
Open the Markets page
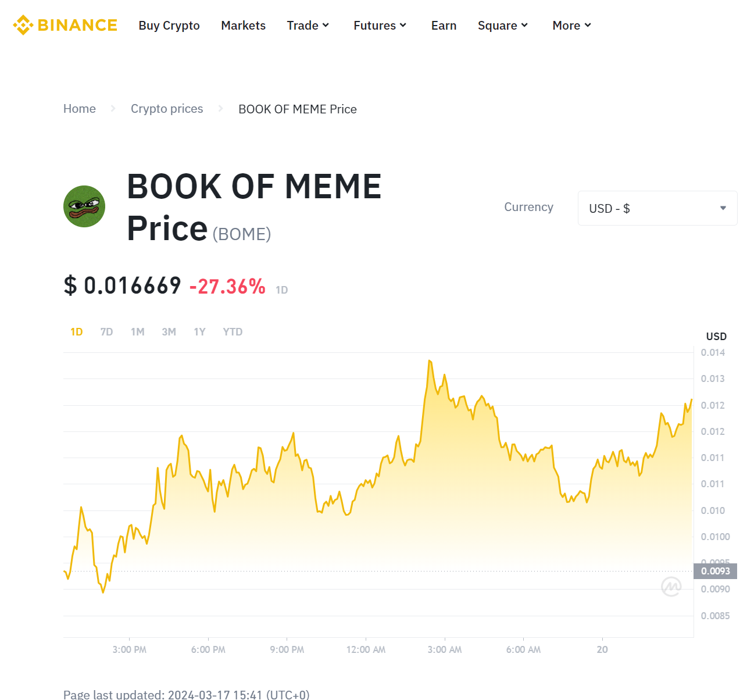point(243,25)
